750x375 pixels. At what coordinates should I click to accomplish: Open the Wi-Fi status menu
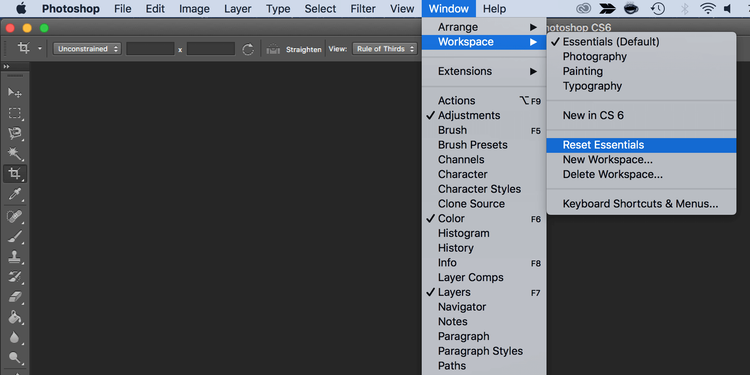[x=707, y=8]
